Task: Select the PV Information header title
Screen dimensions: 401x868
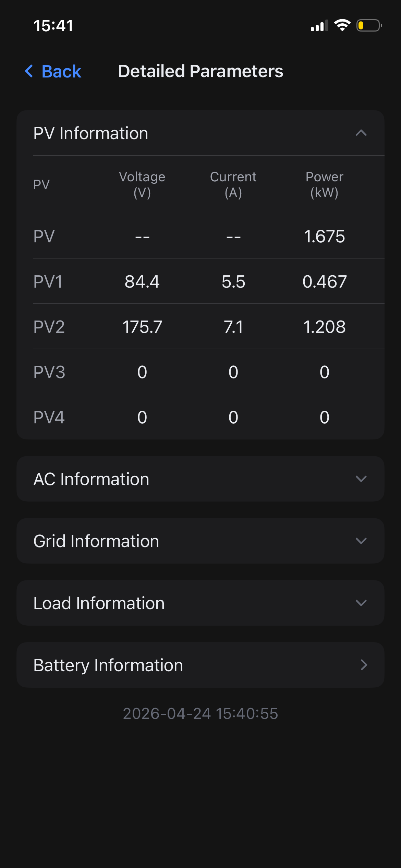Action: pos(91,133)
